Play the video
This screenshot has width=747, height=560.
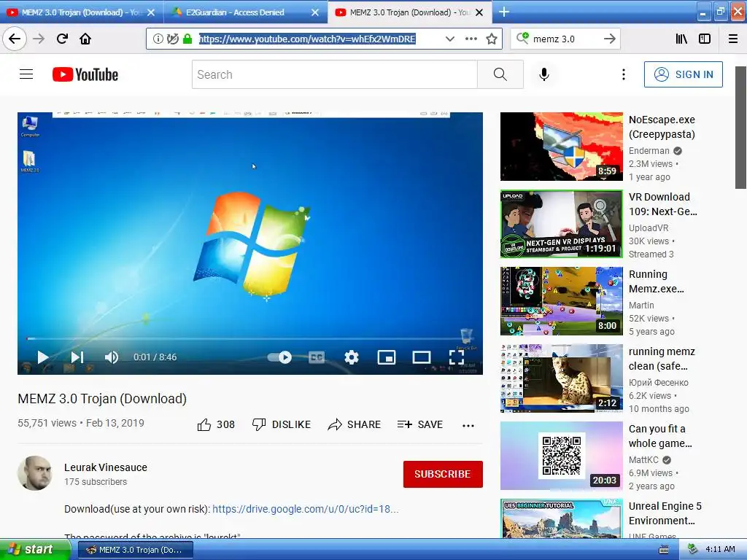coord(43,357)
